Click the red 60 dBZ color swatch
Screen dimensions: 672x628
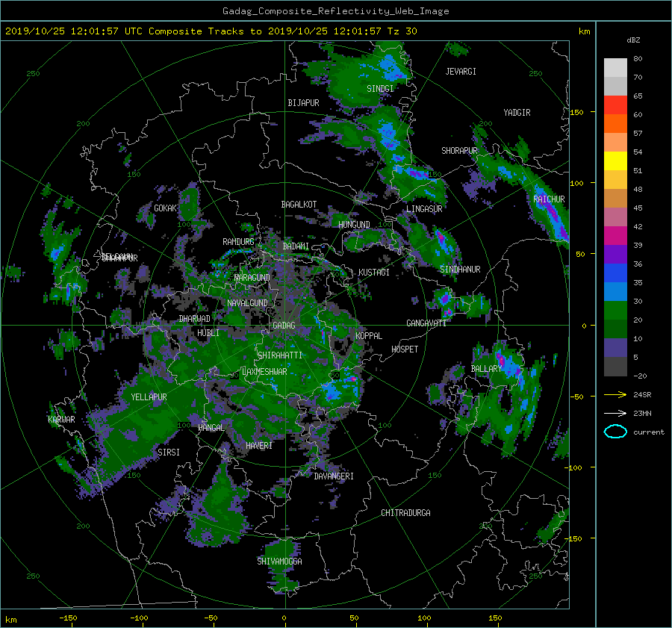[x=615, y=105]
